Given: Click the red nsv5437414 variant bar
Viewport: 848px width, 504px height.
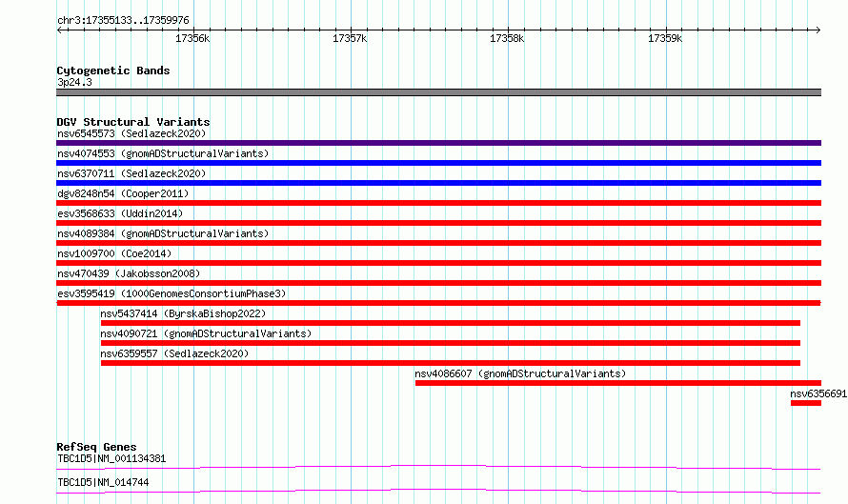Looking at the screenshot, I should point(451,323).
